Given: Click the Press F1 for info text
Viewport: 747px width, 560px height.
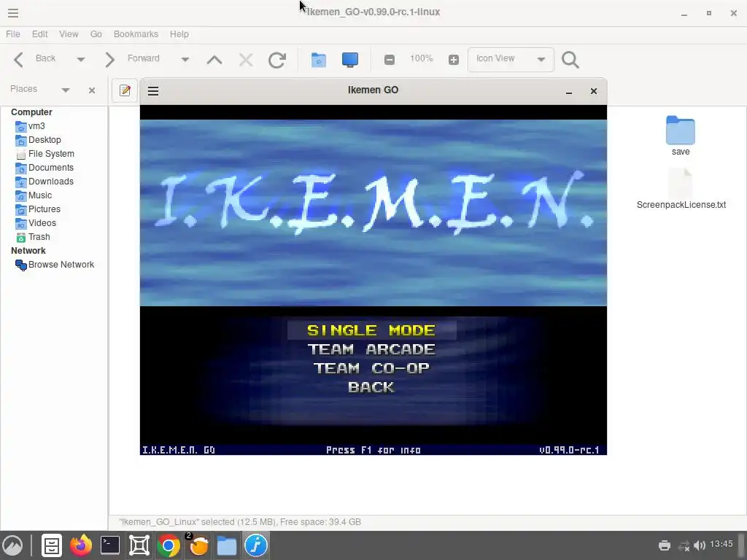Looking at the screenshot, I should click(x=373, y=450).
